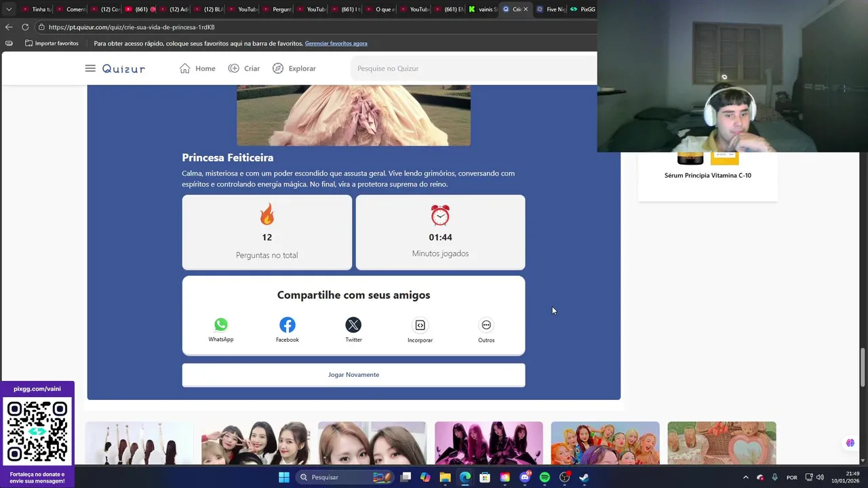This screenshot has width=868, height=488.
Task: Click the page vertical scrollbar thumb
Action: click(863, 366)
